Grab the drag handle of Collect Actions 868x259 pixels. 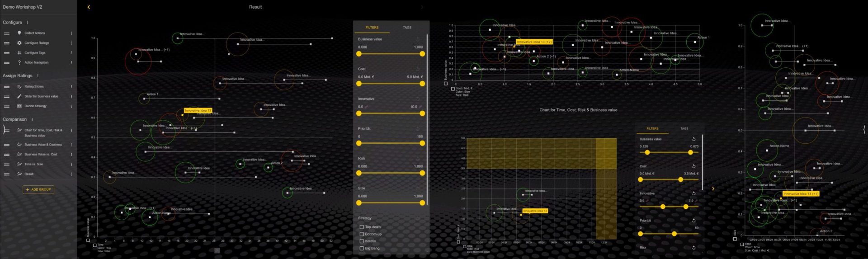click(7, 33)
